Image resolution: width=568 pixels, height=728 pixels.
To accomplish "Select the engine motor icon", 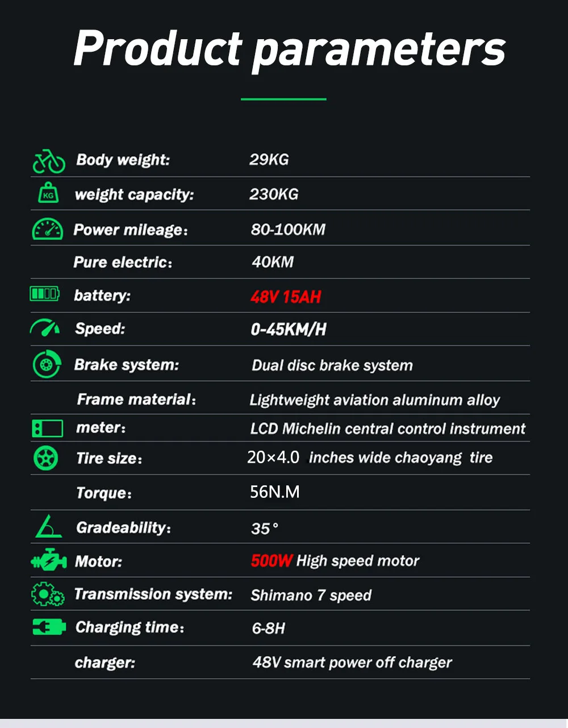I will coord(48,560).
